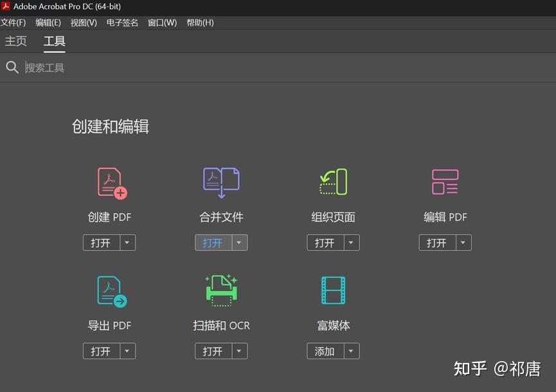Open the 导出 PDF tool icon
This screenshot has width=556, height=392.
coord(109,290)
